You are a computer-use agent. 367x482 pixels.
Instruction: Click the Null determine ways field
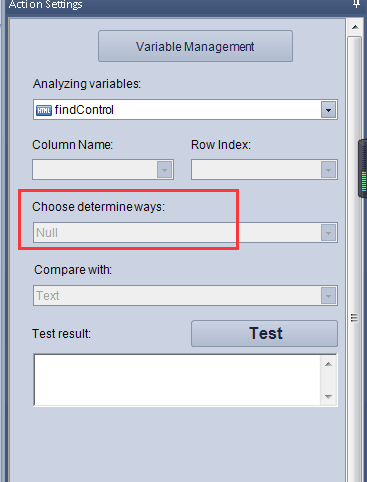pyautogui.click(x=185, y=232)
